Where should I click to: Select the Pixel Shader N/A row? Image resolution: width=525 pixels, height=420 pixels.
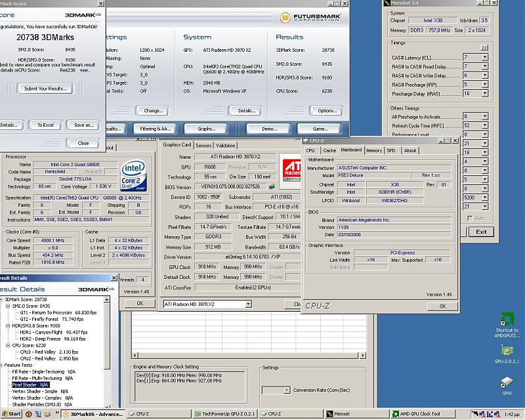30,385
